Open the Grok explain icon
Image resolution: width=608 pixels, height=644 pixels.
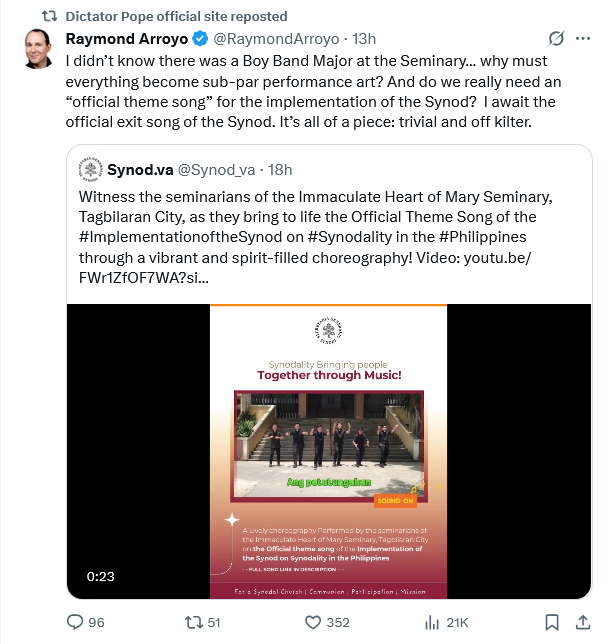coord(556,39)
